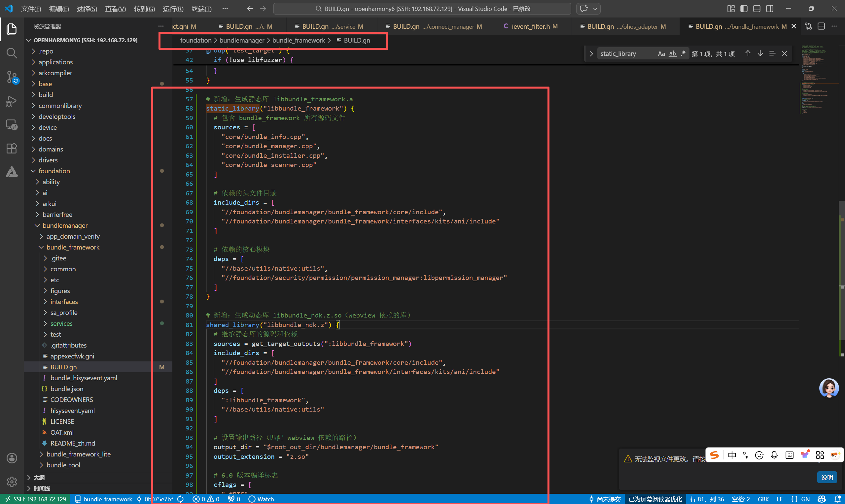Click the Accounts icon in activity bar
845x504 pixels.
coord(12,458)
